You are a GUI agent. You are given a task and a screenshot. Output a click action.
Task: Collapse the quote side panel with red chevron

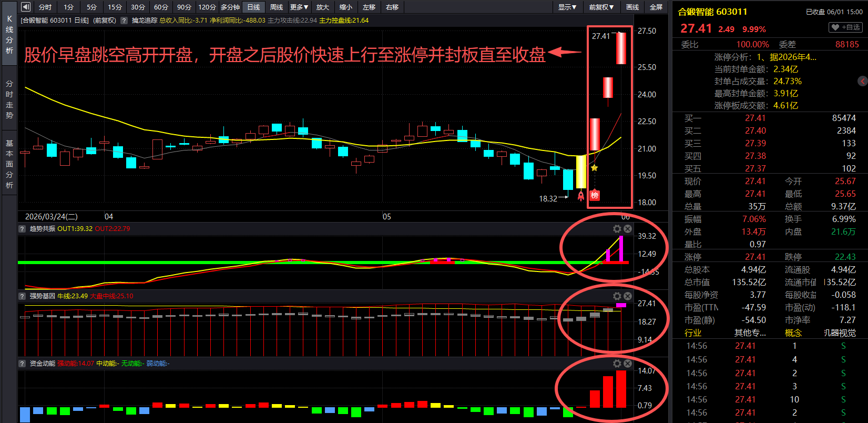coord(863,81)
